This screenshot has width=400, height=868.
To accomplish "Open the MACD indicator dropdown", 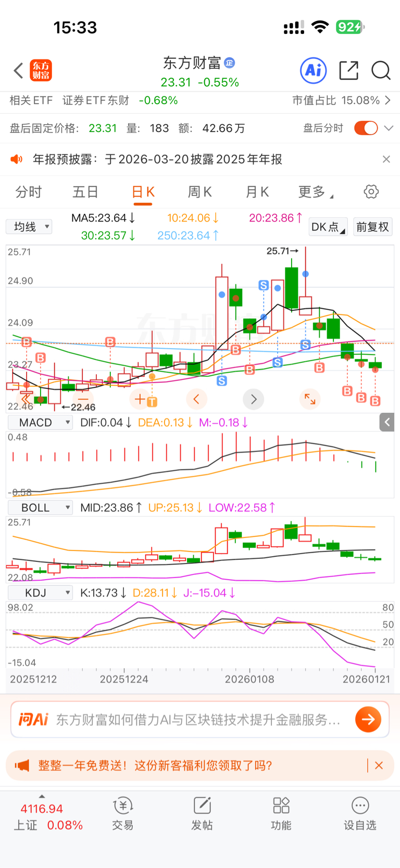I will tap(40, 422).
